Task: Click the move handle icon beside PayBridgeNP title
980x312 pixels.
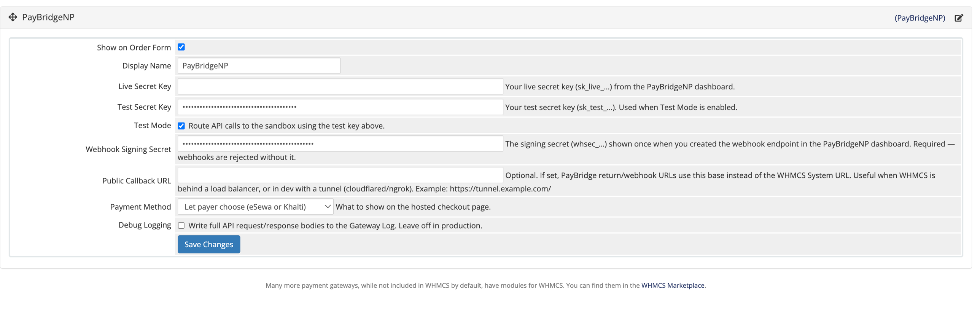Action: click(x=13, y=17)
